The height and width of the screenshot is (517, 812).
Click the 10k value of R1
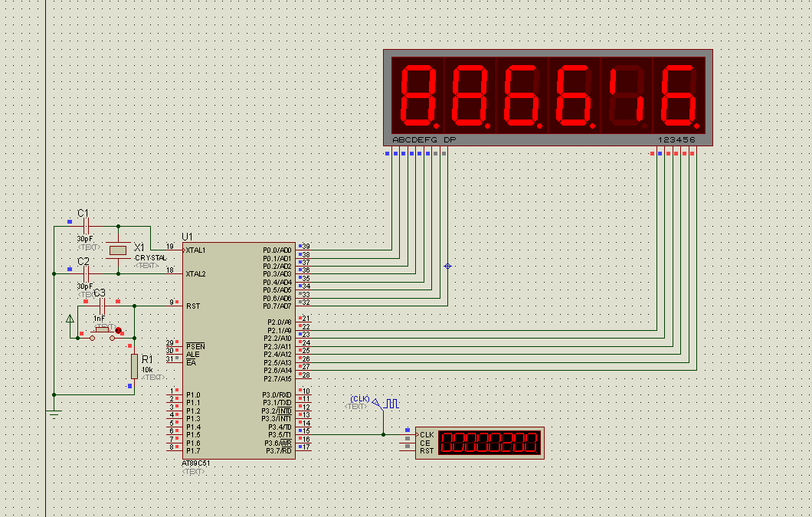pyautogui.click(x=147, y=370)
